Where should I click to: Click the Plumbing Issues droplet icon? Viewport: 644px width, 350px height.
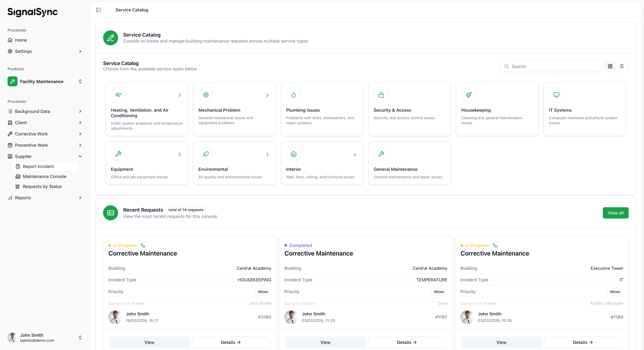point(293,95)
